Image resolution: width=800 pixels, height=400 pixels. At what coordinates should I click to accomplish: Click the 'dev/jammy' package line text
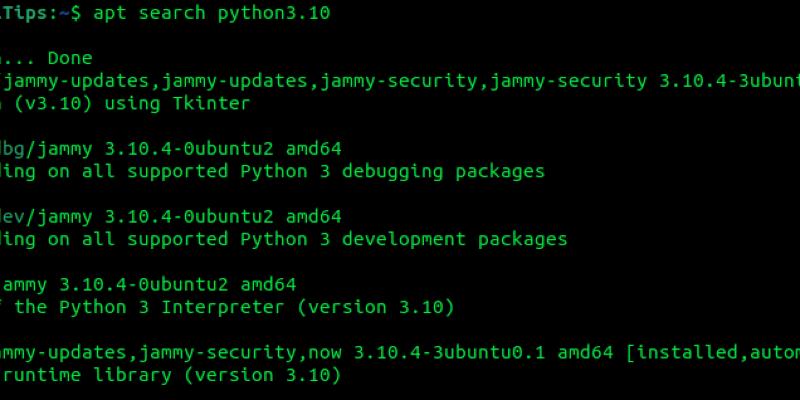coord(48,215)
